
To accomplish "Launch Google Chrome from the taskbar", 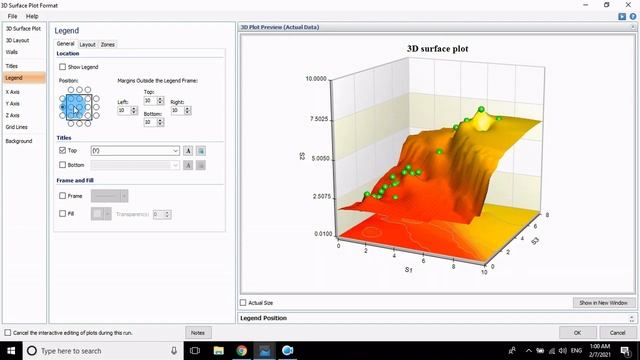I will pyautogui.click(x=242, y=351).
